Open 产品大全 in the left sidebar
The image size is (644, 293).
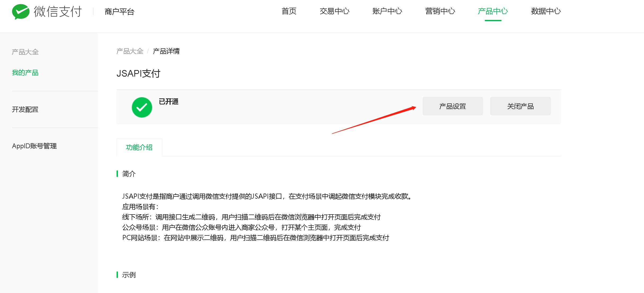click(x=25, y=52)
